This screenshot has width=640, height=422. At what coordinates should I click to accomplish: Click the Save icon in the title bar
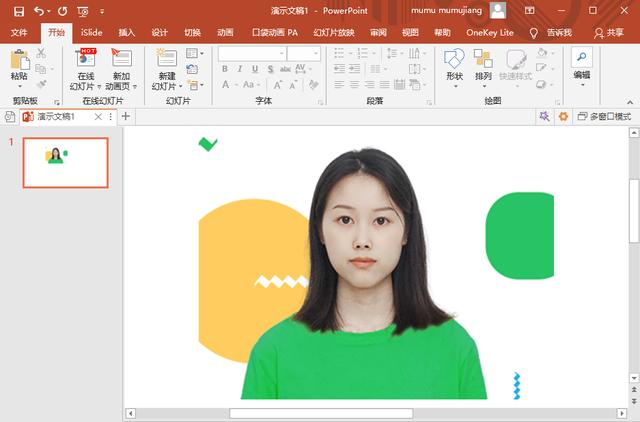19,11
